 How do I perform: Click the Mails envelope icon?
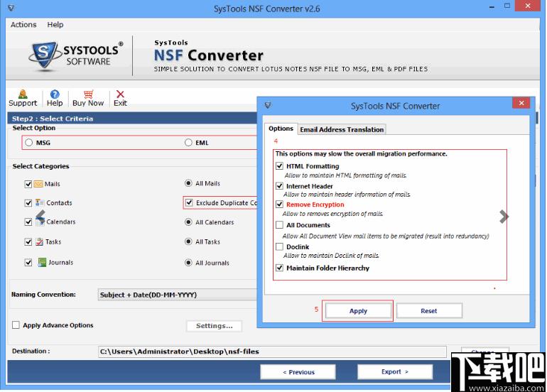38,184
